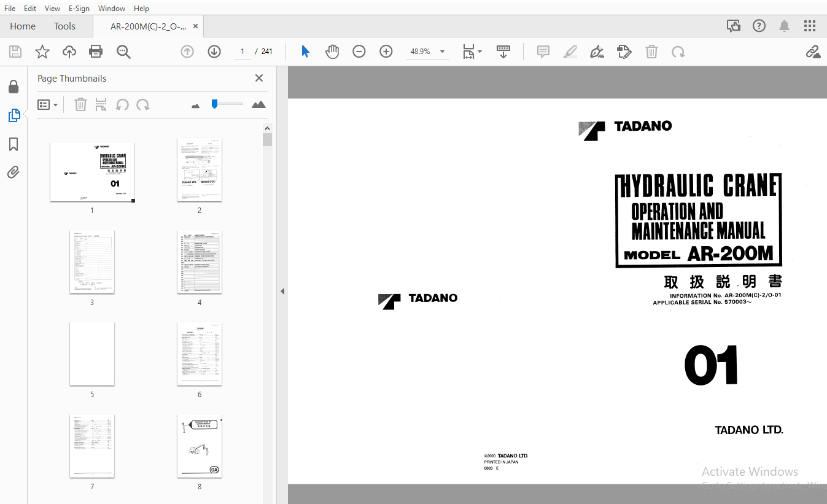The height and width of the screenshot is (504, 827).
Task: Go to previous page arrow
Action: (187, 52)
